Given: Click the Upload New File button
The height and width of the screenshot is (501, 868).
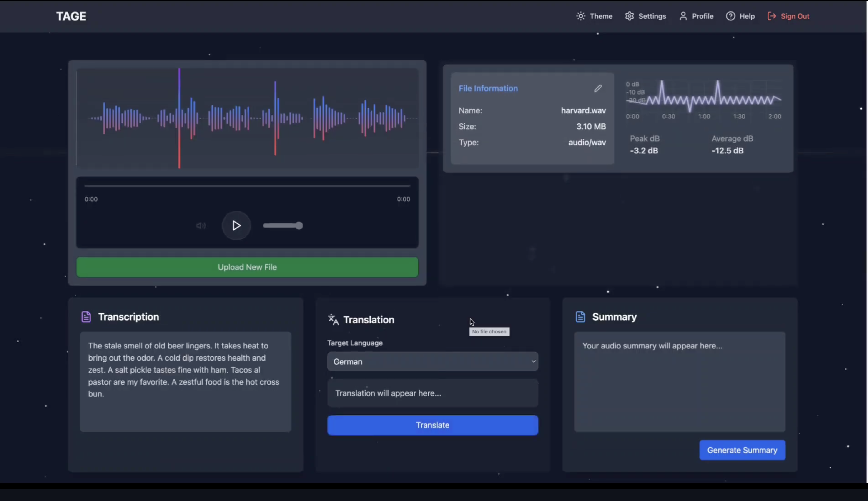Looking at the screenshot, I should point(247,267).
